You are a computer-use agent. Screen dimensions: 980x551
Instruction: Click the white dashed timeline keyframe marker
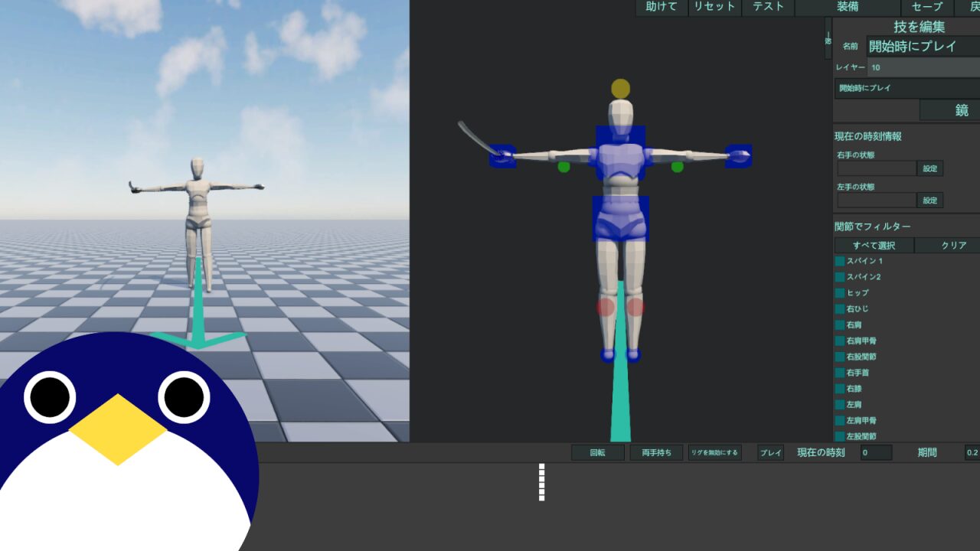point(541,482)
